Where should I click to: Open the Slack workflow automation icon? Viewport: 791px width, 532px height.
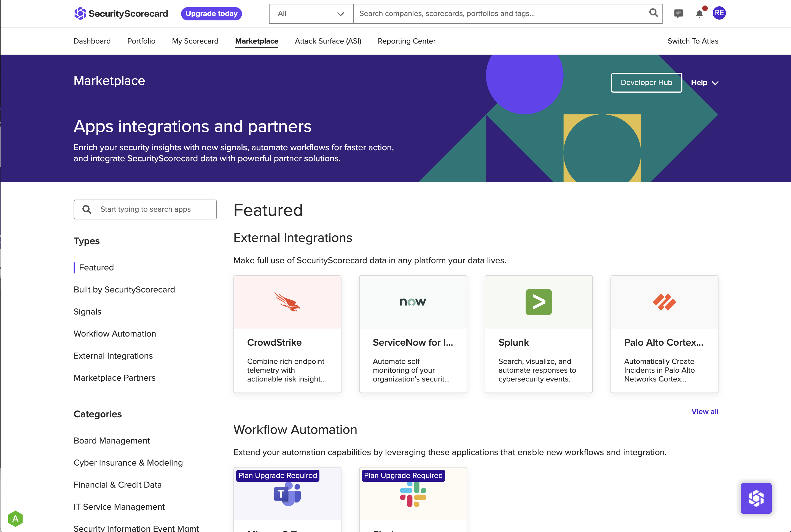(x=413, y=495)
